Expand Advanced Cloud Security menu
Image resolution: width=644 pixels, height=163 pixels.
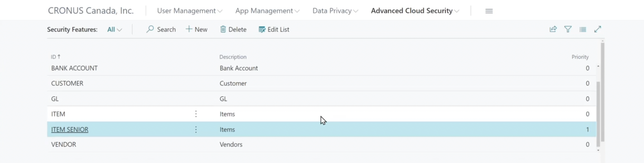pyautogui.click(x=415, y=11)
